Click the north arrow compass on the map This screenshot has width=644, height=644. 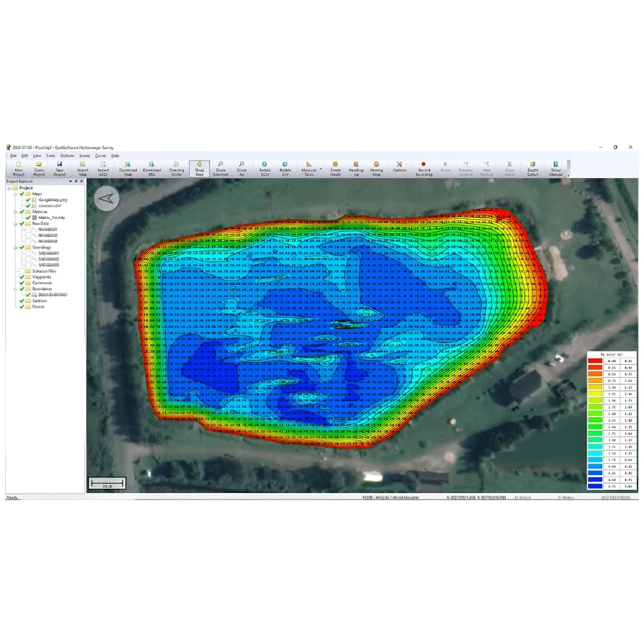(x=107, y=199)
